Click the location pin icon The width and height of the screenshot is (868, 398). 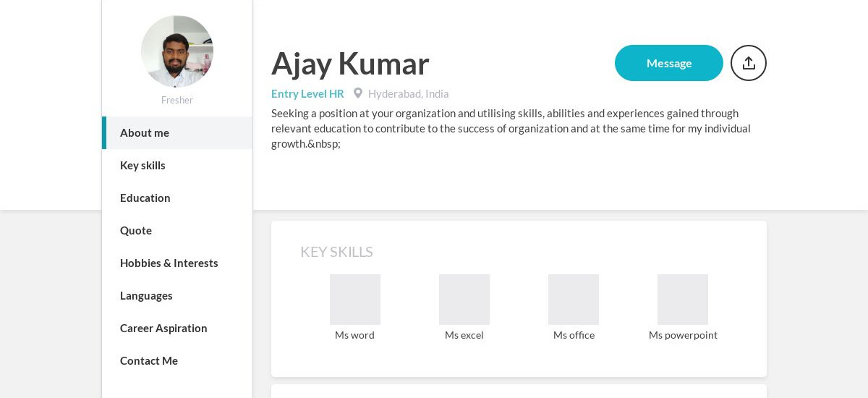click(x=357, y=93)
